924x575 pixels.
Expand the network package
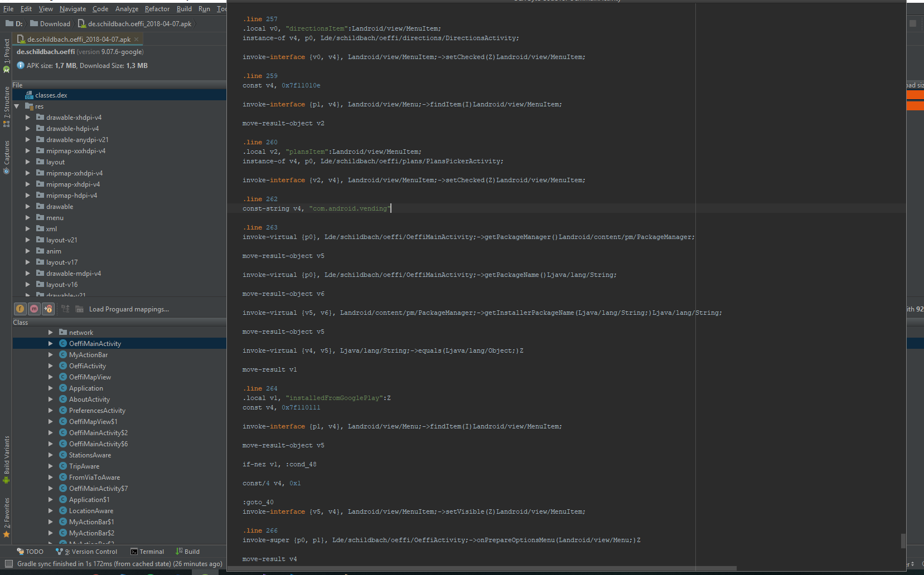pos(51,333)
